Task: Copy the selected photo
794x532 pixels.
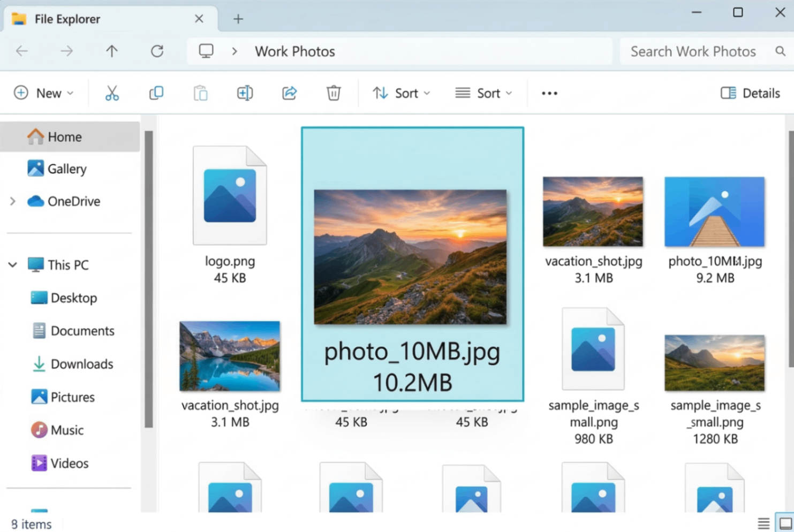Action: click(x=156, y=93)
